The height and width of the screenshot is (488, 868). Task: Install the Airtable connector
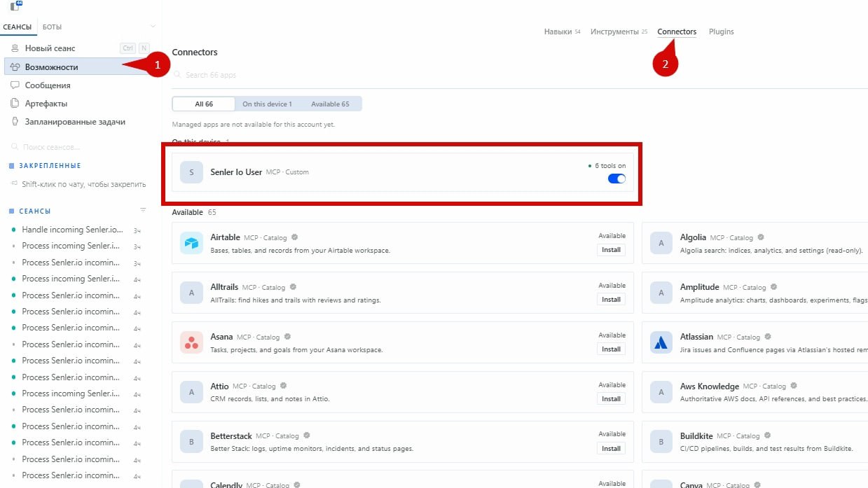pyautogui.click(x=612, y=250)
